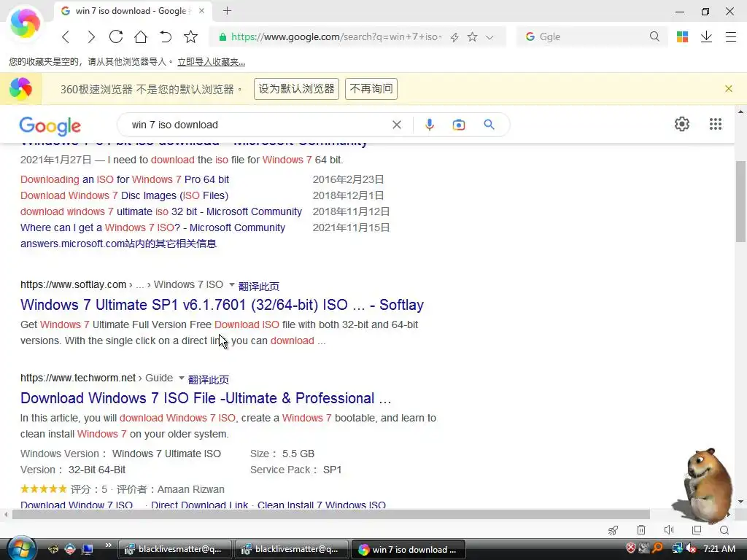
Task: Click the address bar URL
Action: (x=336, y=36)
